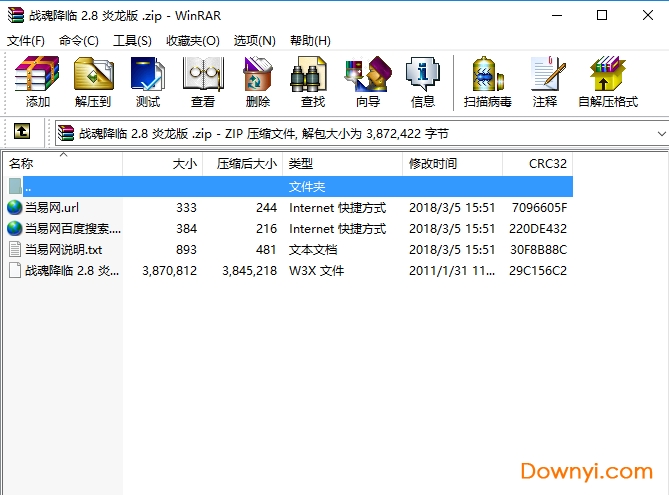The height and width of the screenshot is (495, 669).
Task: Click the 文本文档 type cell
Action: point(313,250)
